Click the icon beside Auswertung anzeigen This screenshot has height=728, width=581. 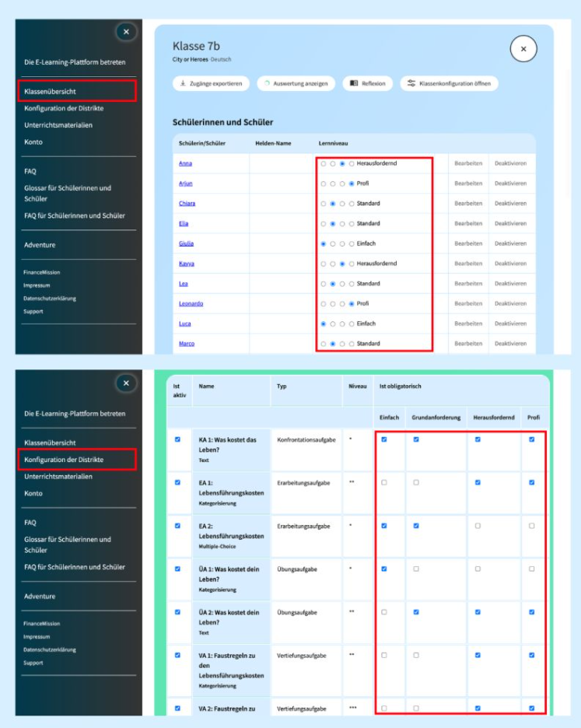click(266, 83)
